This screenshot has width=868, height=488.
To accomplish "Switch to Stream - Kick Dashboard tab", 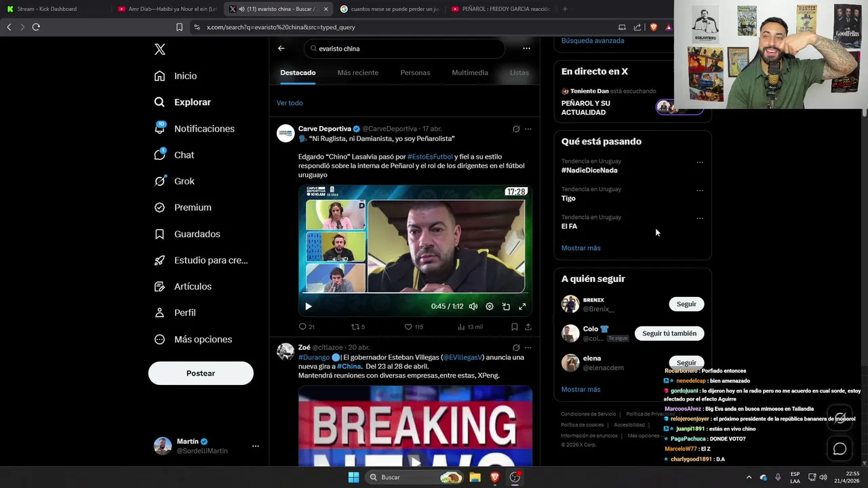I will click(47, 9).
